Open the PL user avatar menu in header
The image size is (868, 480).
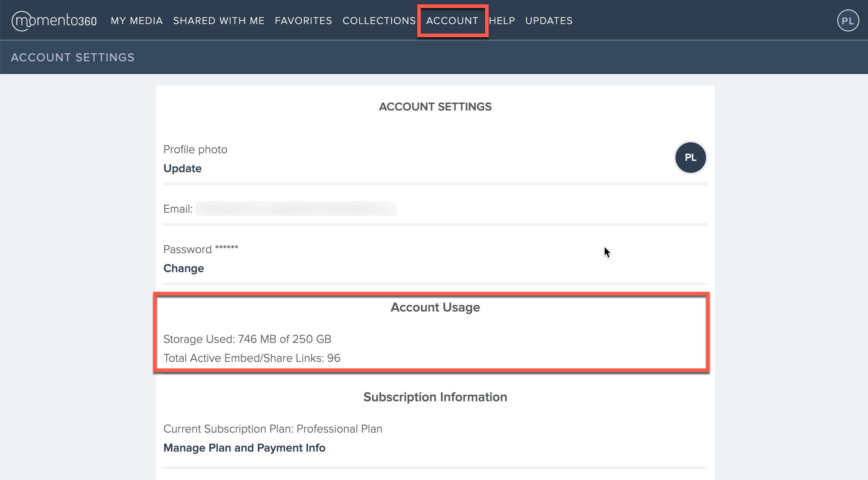click(848, 21)
